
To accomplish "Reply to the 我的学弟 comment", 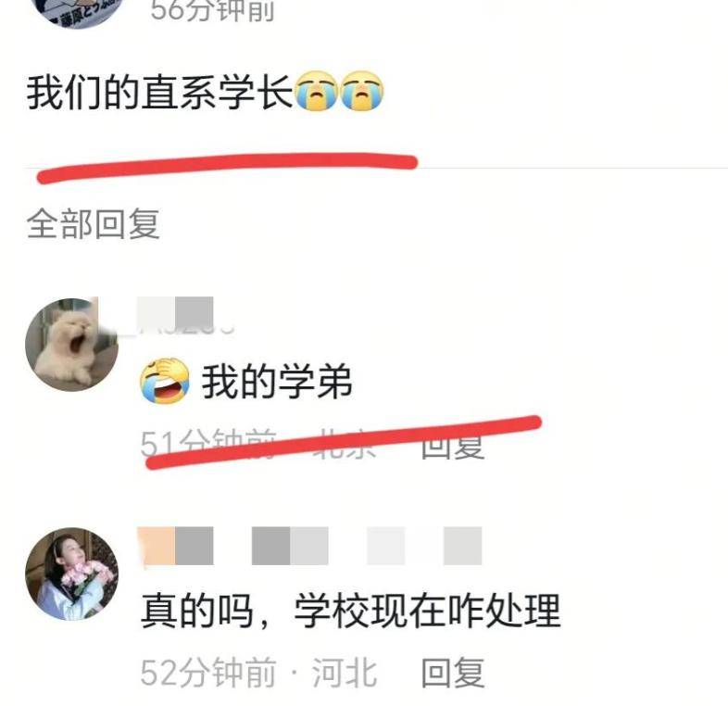I will coord(453,445).
